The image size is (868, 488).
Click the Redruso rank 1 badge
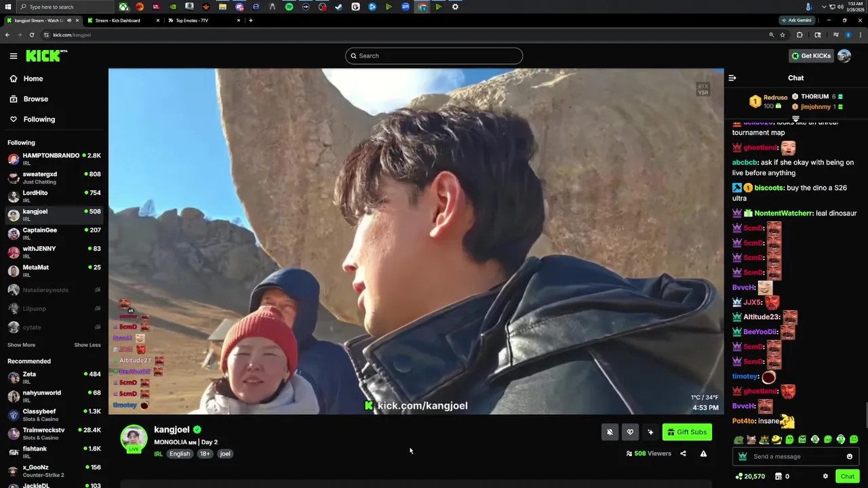click(x=755, y=102)
